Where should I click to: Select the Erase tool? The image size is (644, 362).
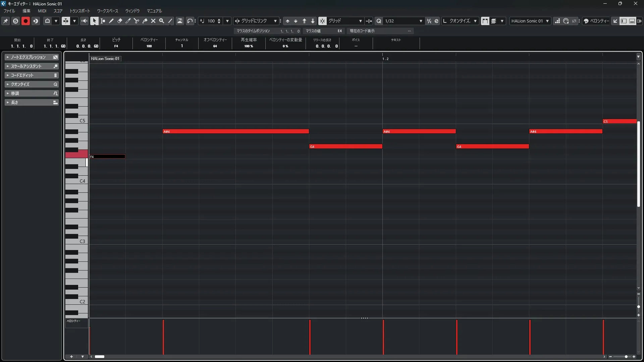(x=120, y=21)
